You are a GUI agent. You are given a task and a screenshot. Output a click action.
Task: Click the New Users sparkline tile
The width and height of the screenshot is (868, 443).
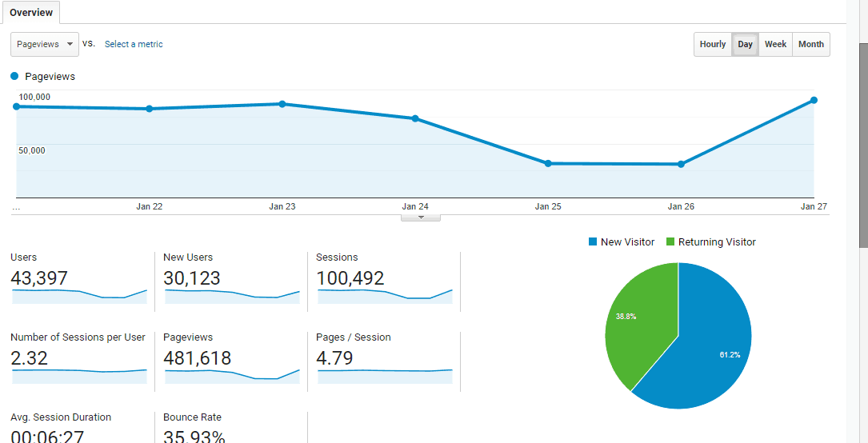point(232,296)
